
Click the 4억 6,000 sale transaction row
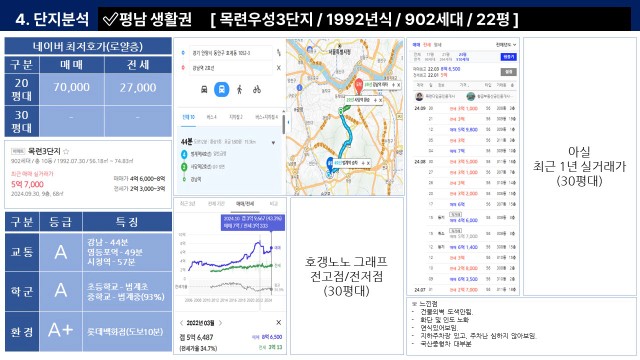(x=464, y=218)
